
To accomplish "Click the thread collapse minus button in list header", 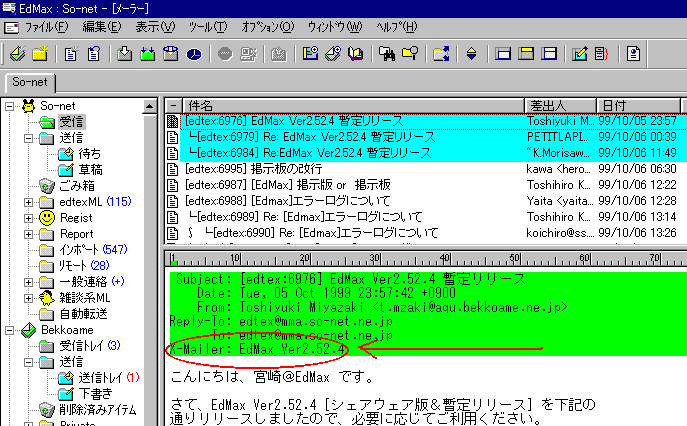I will click(x=174, y=106).
